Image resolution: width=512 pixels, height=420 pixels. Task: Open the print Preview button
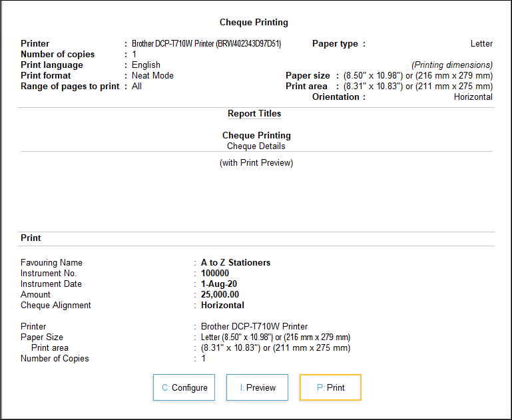257,387
